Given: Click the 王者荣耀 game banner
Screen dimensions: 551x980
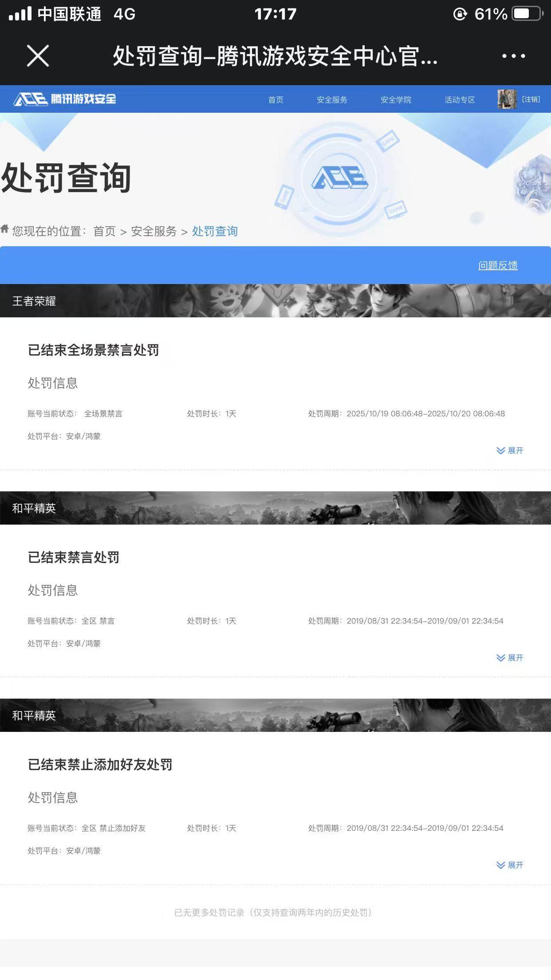Looking at the screenshot, I should tap(275, 301).
